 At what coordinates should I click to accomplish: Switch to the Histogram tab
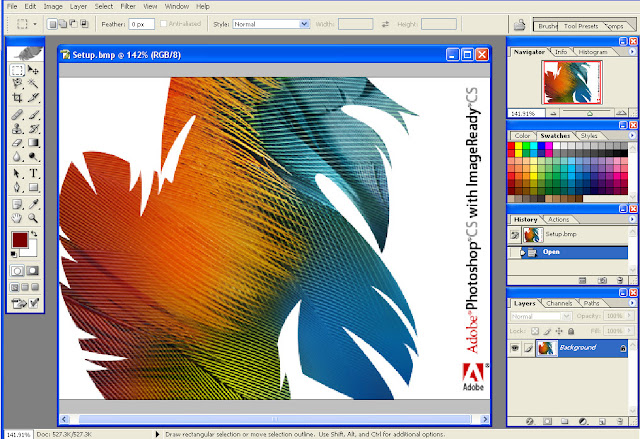593,52
